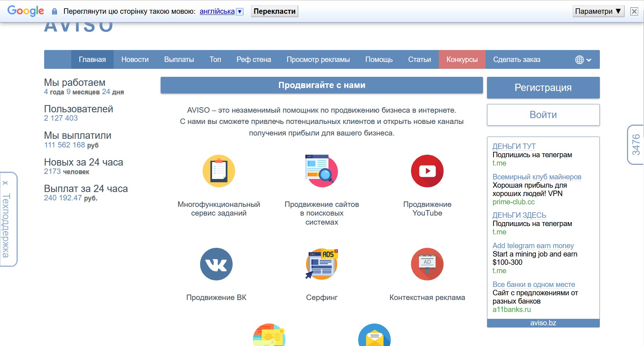Click Контекстная реклама label text
The width and height of the screenshot is (644, 346).
427,297
